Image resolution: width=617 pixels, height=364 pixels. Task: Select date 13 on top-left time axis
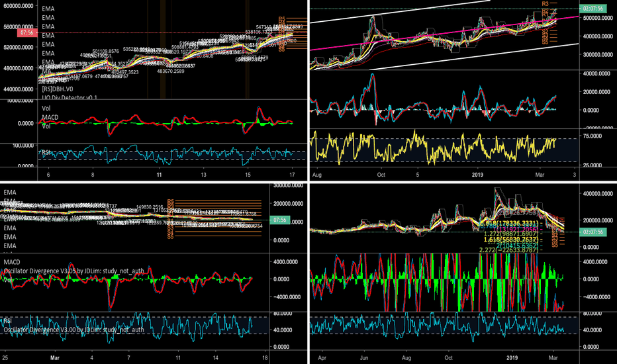(203, 175)
